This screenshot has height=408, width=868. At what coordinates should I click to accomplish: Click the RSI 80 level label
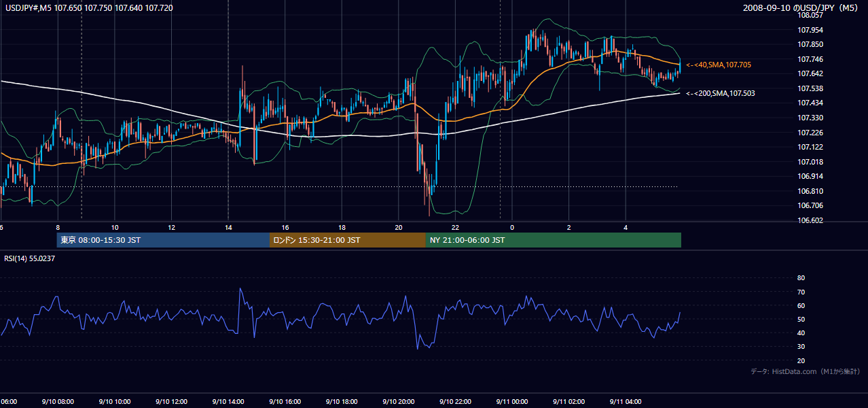click(801, 278)
